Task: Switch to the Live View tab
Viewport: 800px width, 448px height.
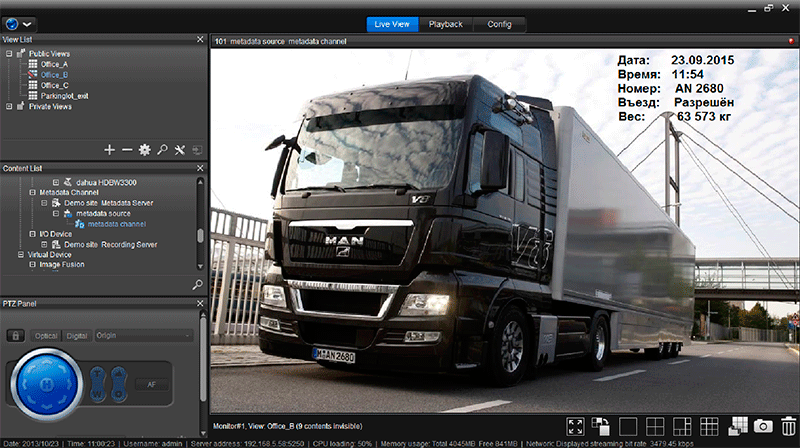Action: click(392, 24)
